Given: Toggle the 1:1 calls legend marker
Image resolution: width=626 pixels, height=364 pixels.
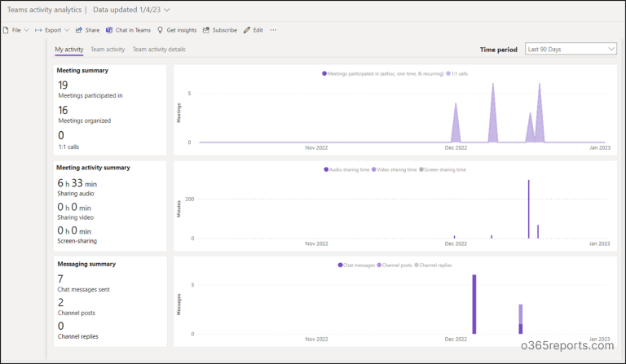Looking at the screenshot, I should 448,74.
